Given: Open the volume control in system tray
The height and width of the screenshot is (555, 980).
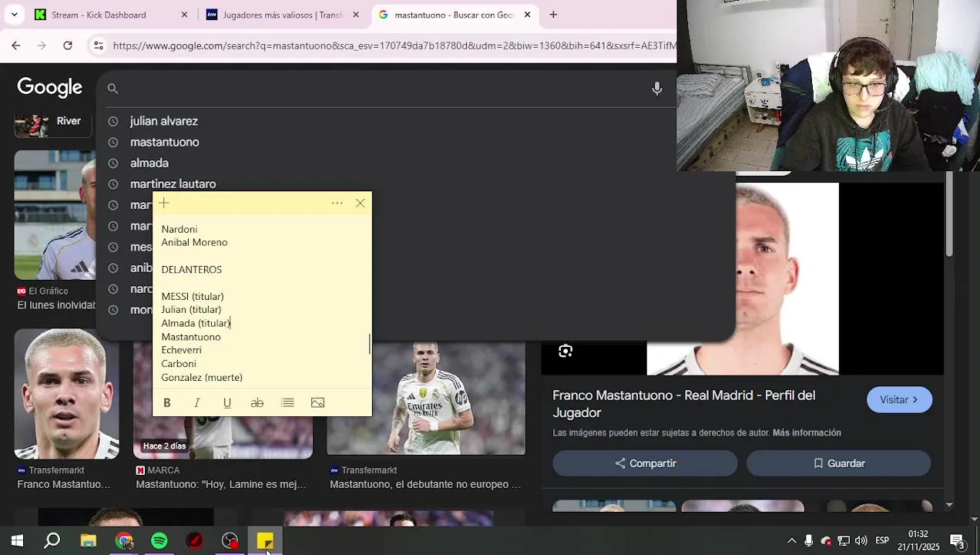Looking at the screenshot, I should click(x=861, y=541).
